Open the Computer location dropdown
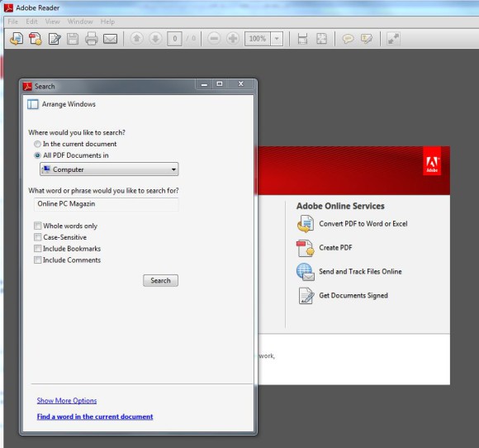This screenshot has height=448, width=479. pos(109,169)
